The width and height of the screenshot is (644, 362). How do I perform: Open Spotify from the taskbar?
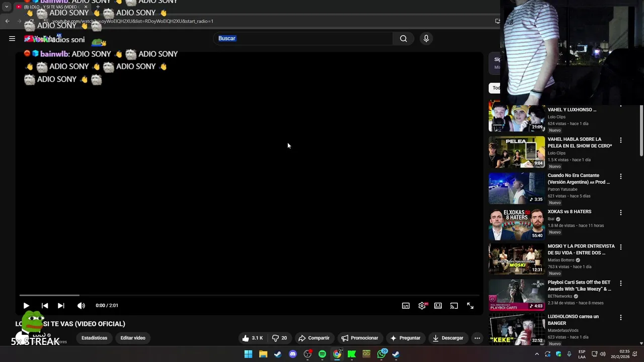coord(322,354)
